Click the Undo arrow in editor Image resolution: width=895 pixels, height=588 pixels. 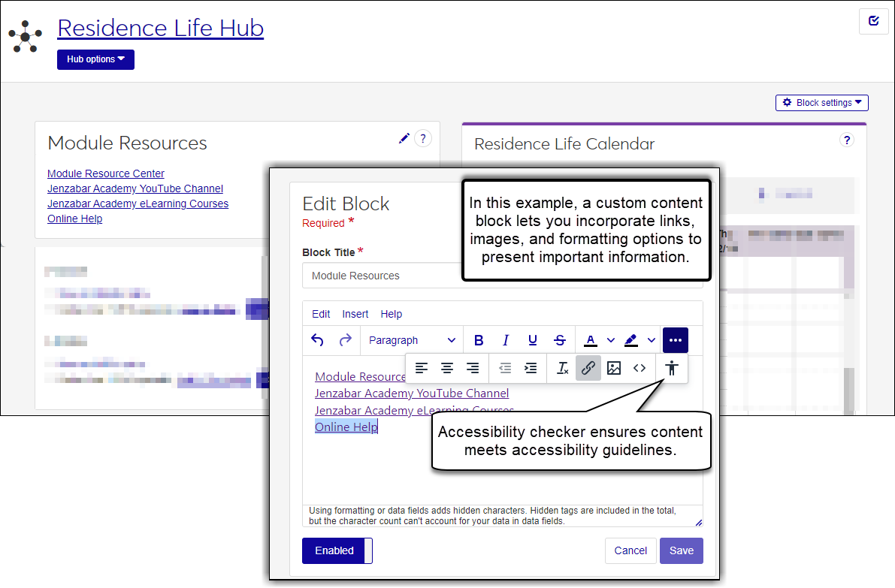point(317,340)
